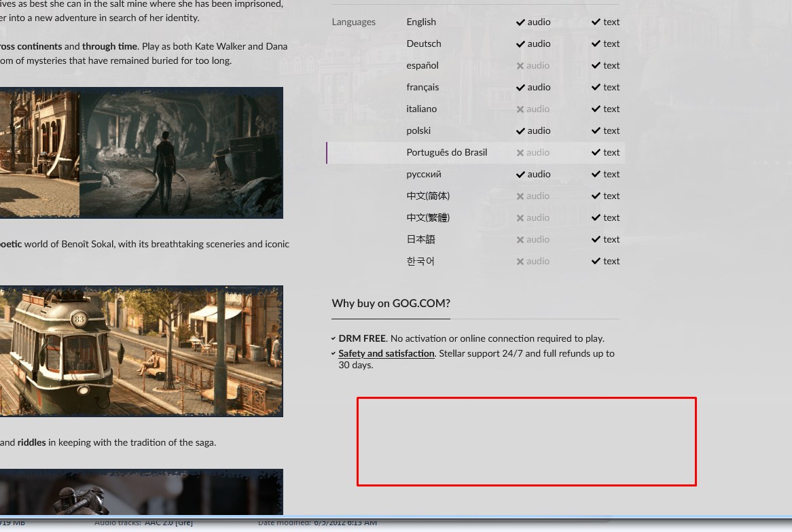Click the audio checkmark icon for русский

click(520, 175)
